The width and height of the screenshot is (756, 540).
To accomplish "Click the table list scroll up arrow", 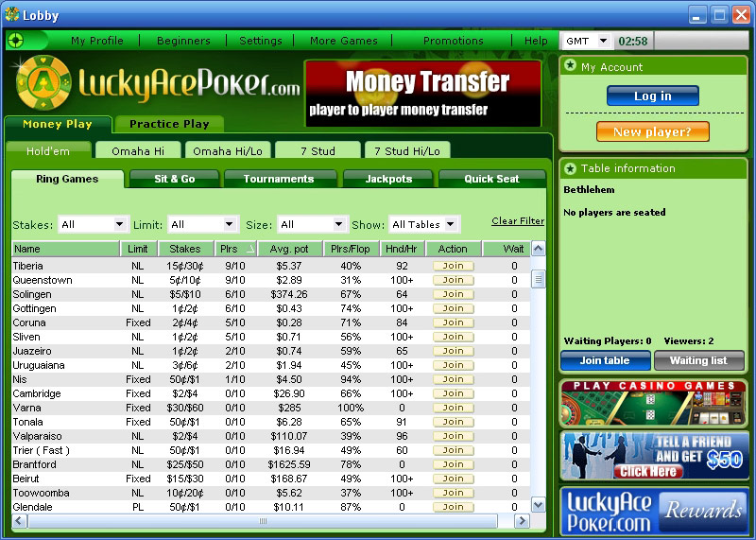I will [538, 249].
